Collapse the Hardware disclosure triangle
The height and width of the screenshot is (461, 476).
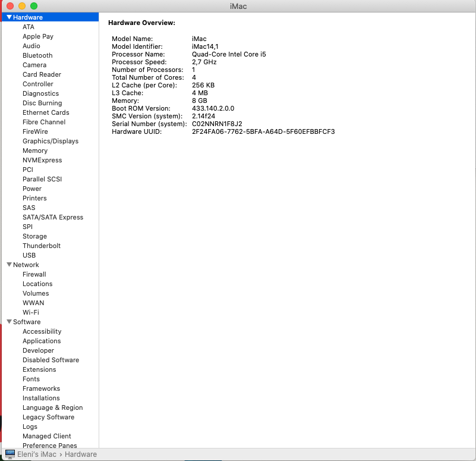click(x=9, y=17)
